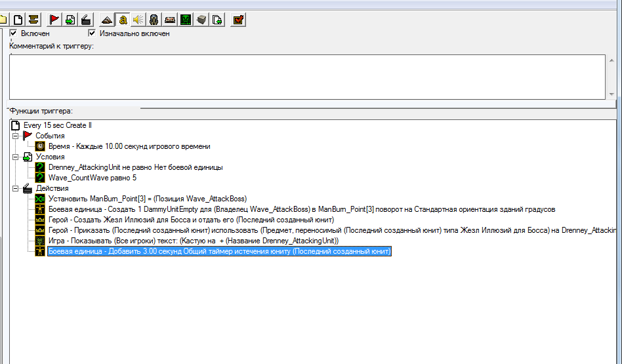
Task: Select the Trigger Editor letter 'a' icon
Action: tap(123, 20)
